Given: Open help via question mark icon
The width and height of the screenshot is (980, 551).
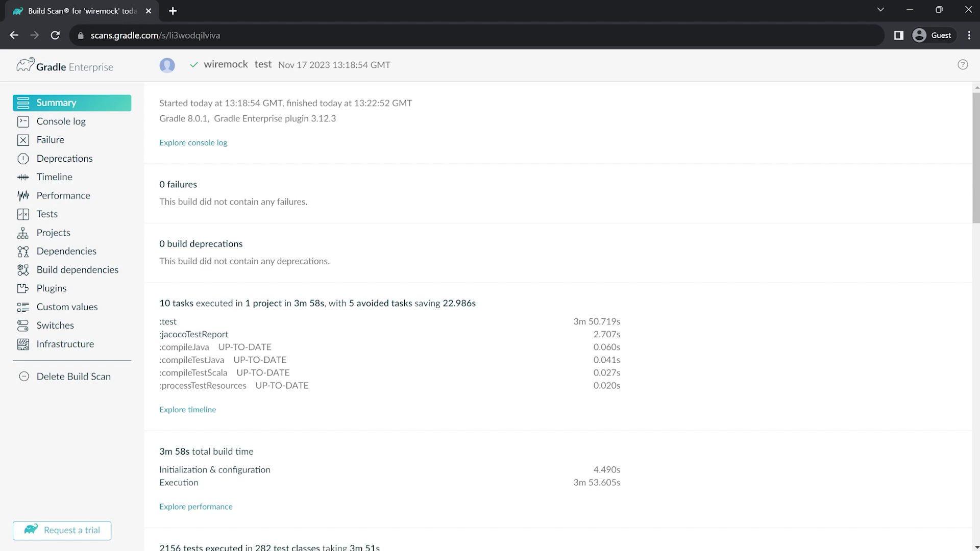Looking at the screenshot, I should tap(963, 65).
